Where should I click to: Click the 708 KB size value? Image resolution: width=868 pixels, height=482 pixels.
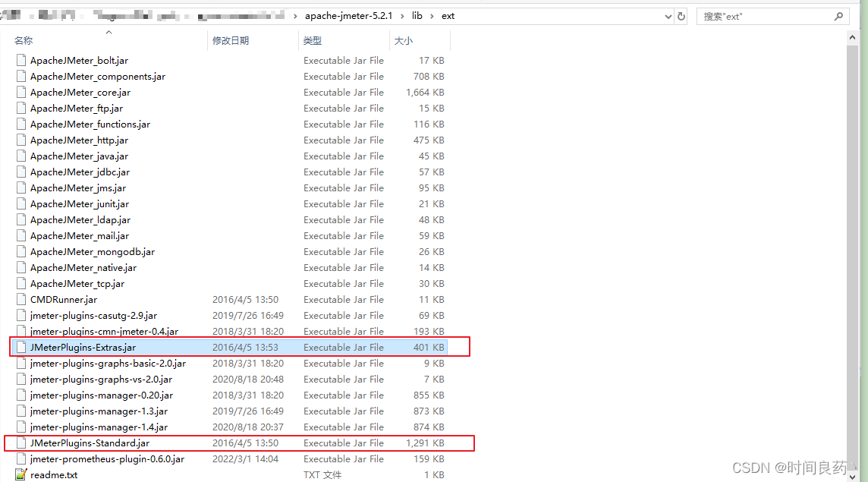pyautogui.click(x=429, y=77)
